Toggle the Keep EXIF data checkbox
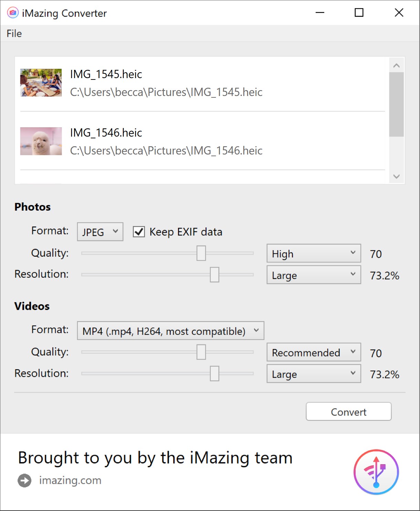The image size is (420, 511). [138, 232]
